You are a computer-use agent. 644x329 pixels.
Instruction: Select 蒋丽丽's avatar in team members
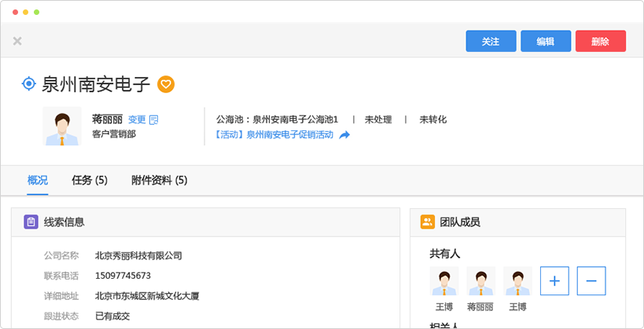(x=480, y=281)
